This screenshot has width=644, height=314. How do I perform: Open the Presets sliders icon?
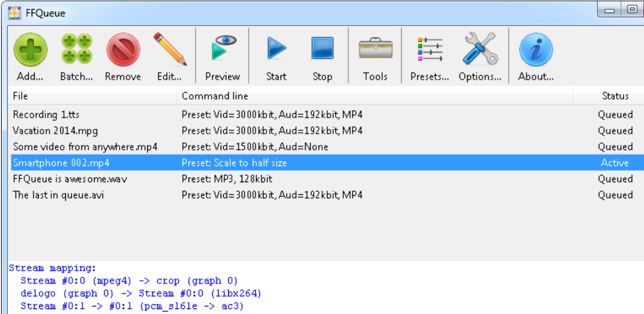(x=429, y=51)
